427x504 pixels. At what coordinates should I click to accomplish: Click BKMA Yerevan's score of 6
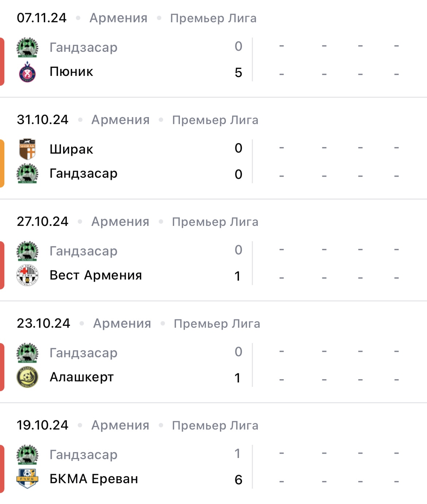tap(238, 480)
